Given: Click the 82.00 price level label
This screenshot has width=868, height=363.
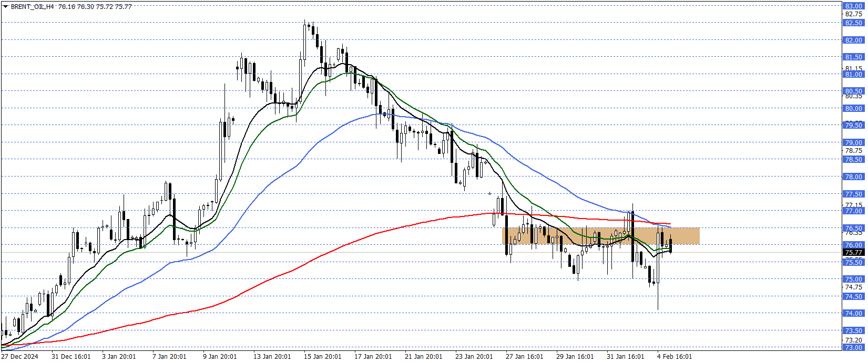Looking at the screenshot, I should [x=853, y=40].
